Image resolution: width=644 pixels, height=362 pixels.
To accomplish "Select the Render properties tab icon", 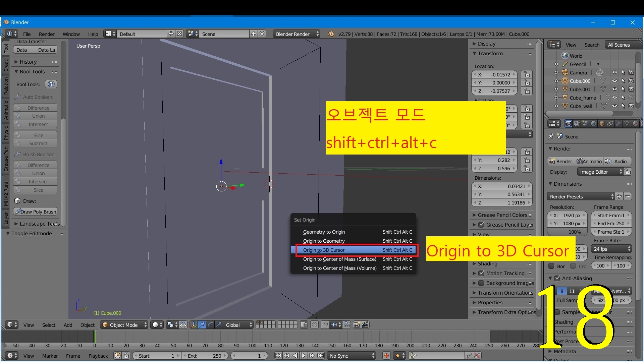I will point(568,124).
